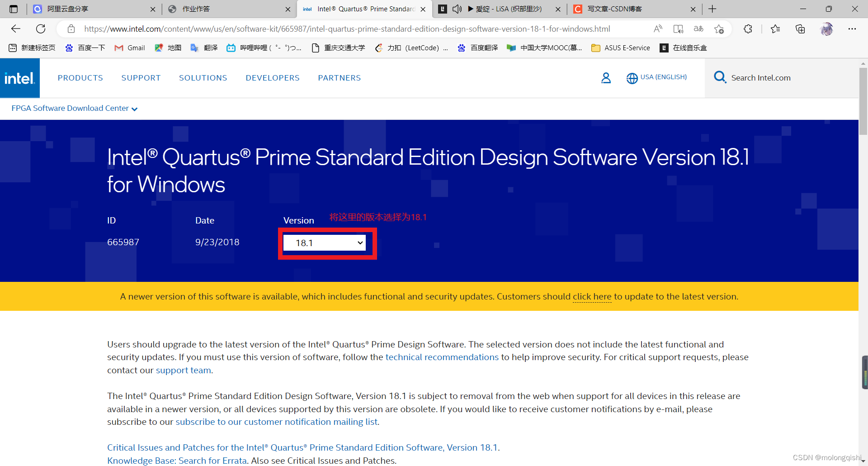Image resolution: width=868 pixels, height=466 pixels.
Task: Switch to the 爱錠 - LiSA tab
Action: 500,9
